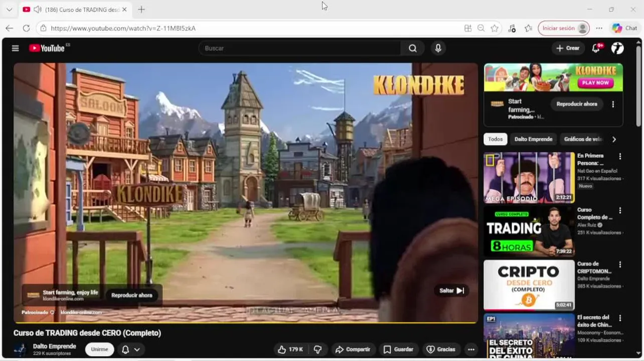Open options for El secreto del éxito video

click(x=620, y=318)
